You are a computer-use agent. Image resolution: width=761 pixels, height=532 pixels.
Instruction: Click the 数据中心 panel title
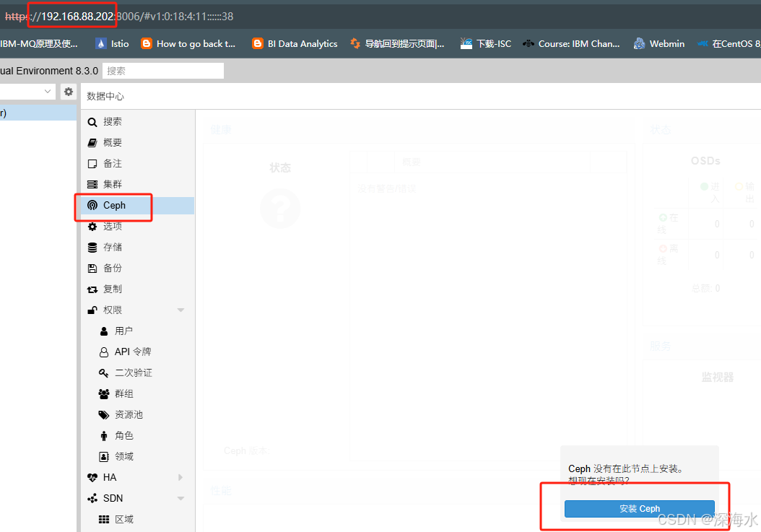[x=105, y=96]
